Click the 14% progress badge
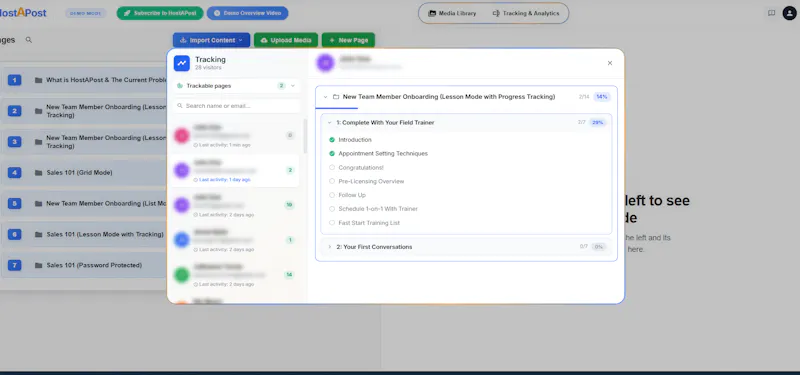The image size is (800, 375). pos(602,96)
